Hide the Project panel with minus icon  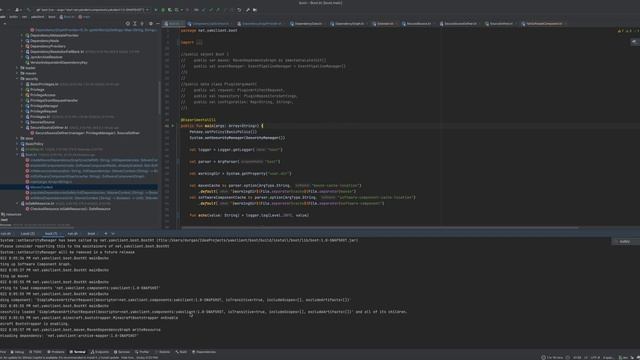(158, 24)
